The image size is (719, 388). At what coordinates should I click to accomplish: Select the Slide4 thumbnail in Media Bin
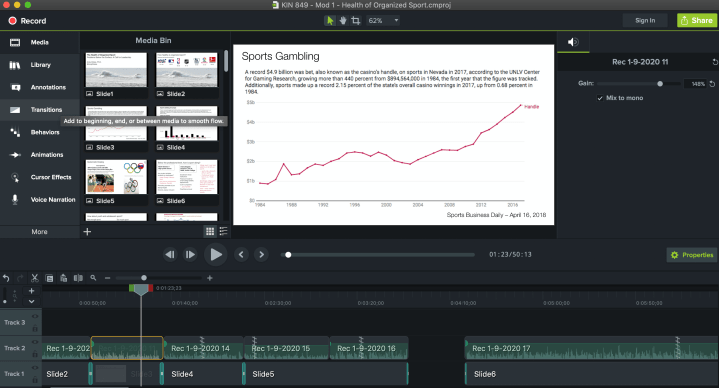click(x=187, y=123)
